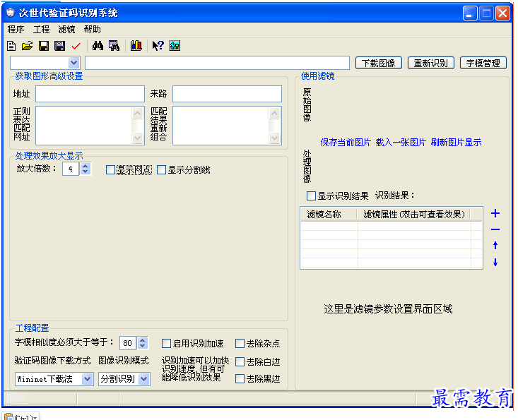Click the 刷新图片显示 link
Image resolution: width=518 pixels, height=420 pixels.
(x=456, y=143)
